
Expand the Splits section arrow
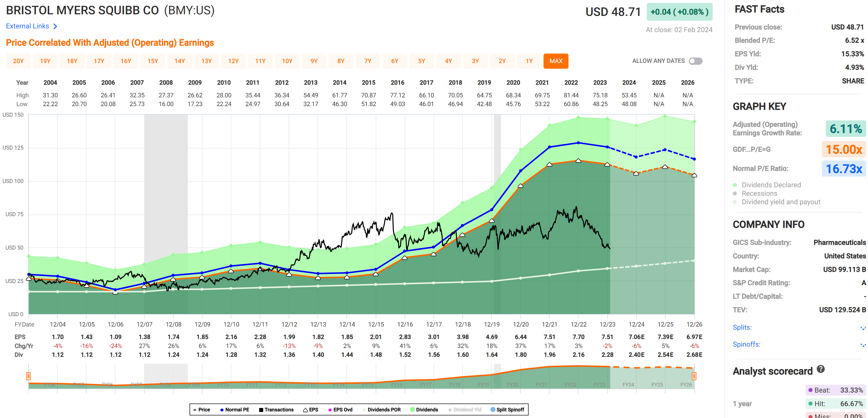pos(863,328)
